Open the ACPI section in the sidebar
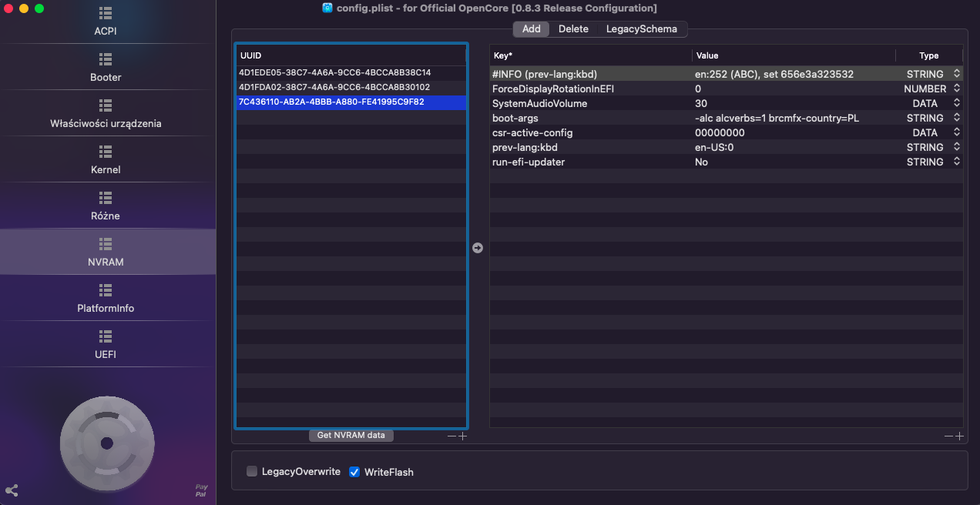Image resolution: width=980 pixels, height=505 pixels. (106, 22)
